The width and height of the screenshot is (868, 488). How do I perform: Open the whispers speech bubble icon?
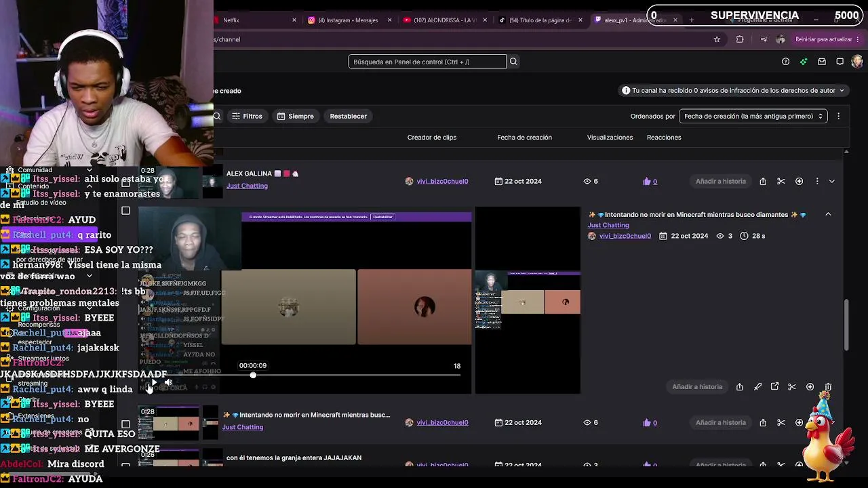coord(840,62)
